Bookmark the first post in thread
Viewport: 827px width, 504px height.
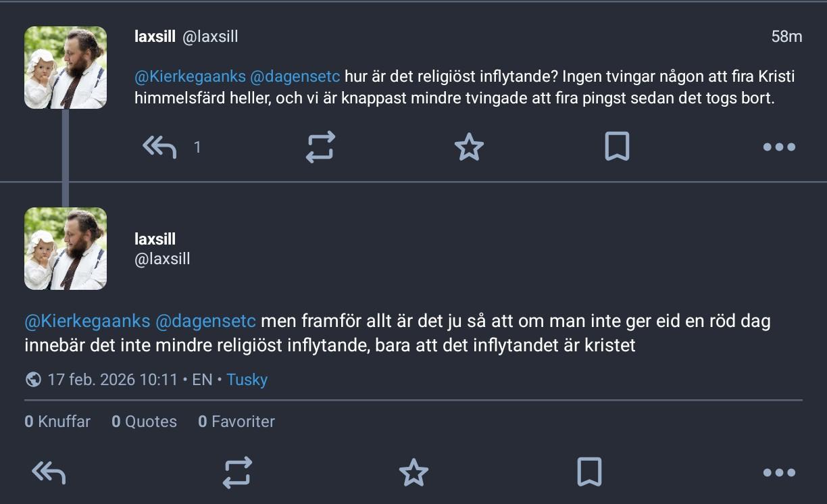[x=617, y=147]
